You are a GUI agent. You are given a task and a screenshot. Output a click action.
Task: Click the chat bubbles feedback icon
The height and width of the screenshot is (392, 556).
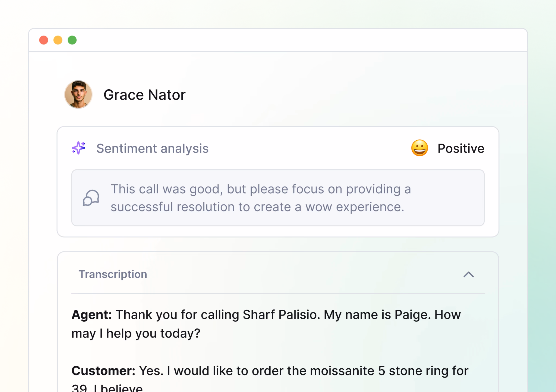click(91, 198)
